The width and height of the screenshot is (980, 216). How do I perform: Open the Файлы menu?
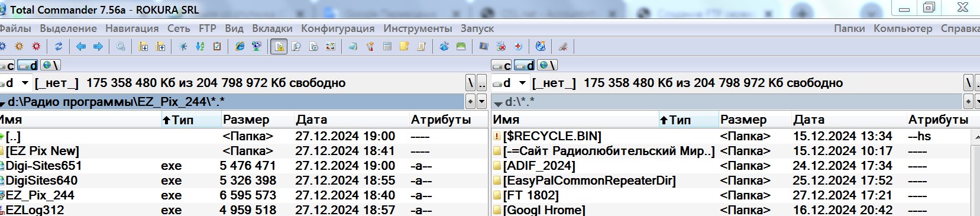click(15, 28)
